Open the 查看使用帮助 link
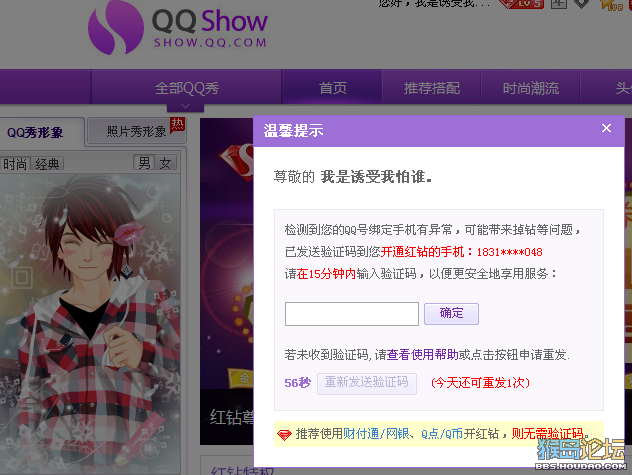632x475 pixels. click(x=422, y=354)
